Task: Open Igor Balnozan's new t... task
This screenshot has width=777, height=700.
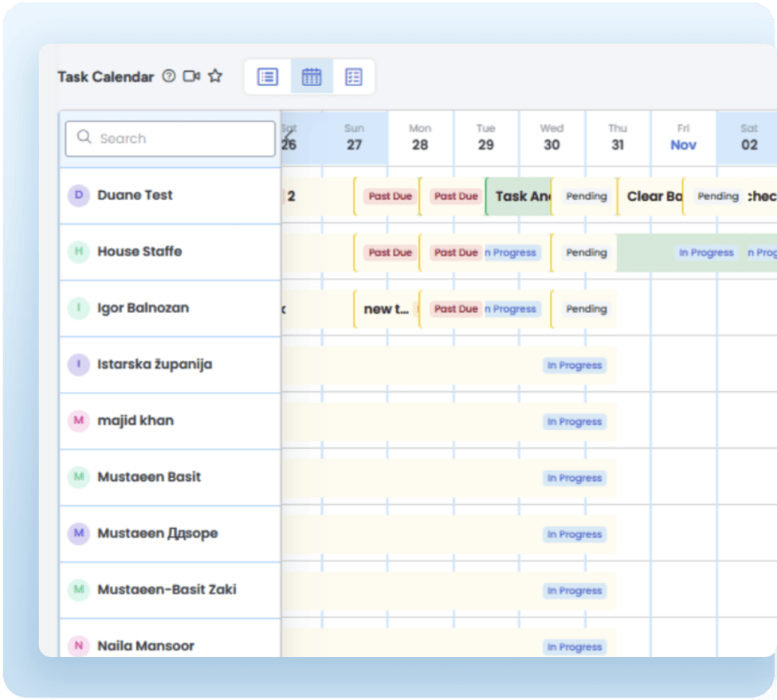Action: [386, 309]
